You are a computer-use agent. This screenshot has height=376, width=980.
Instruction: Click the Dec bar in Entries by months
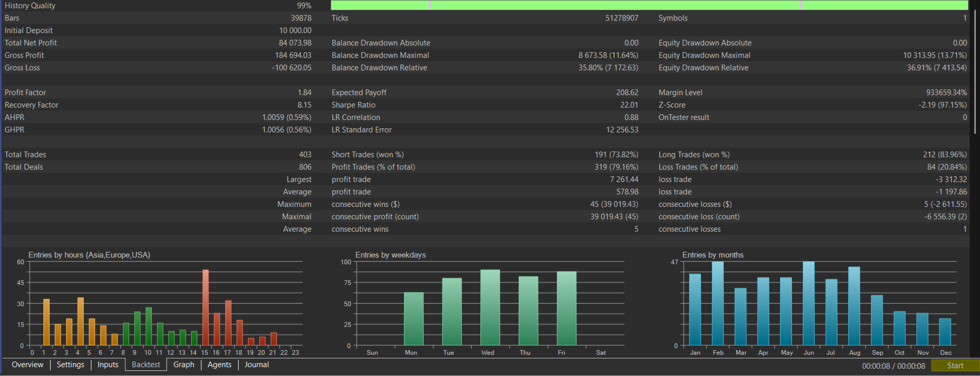pos(945,332)
